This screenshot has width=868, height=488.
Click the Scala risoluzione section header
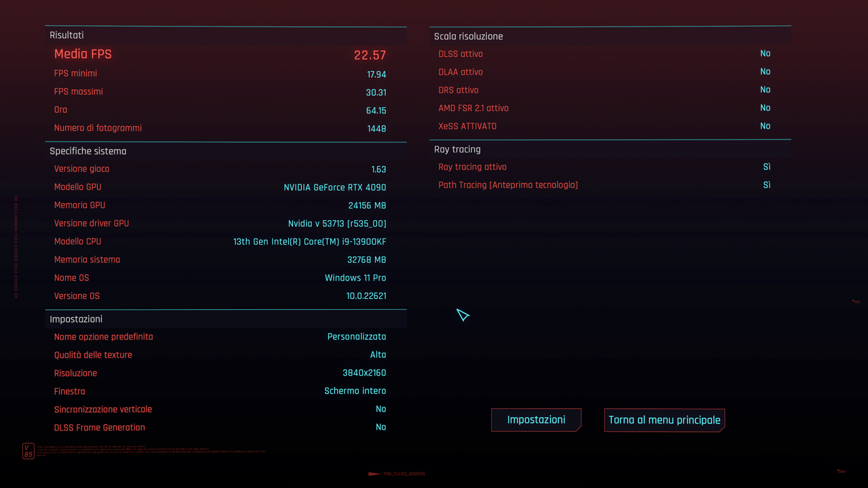coord(469,37)
